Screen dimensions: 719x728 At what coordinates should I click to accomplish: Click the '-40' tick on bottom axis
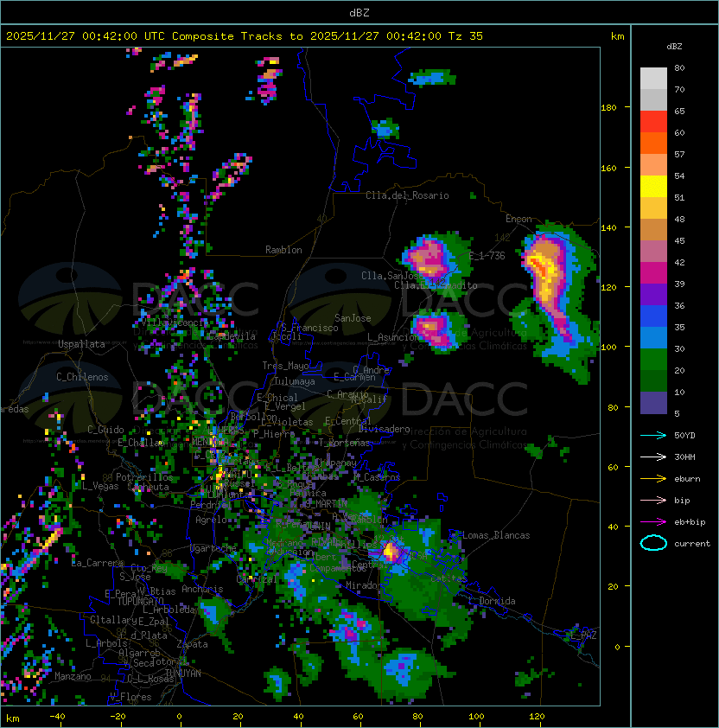coord(57,717)
